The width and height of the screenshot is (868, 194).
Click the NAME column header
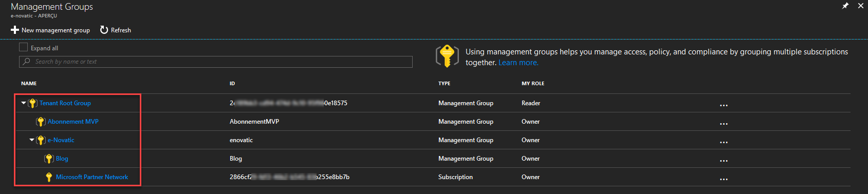(29, 83)
